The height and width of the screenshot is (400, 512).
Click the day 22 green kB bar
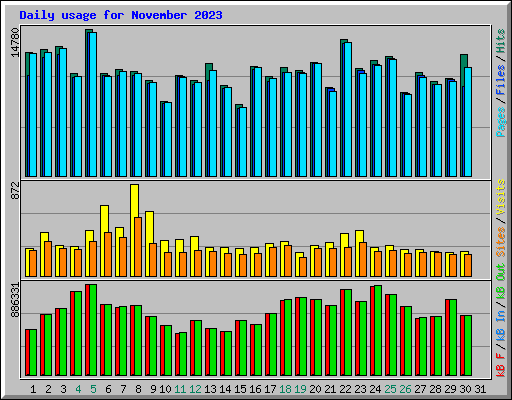click(x=348, y=333)
